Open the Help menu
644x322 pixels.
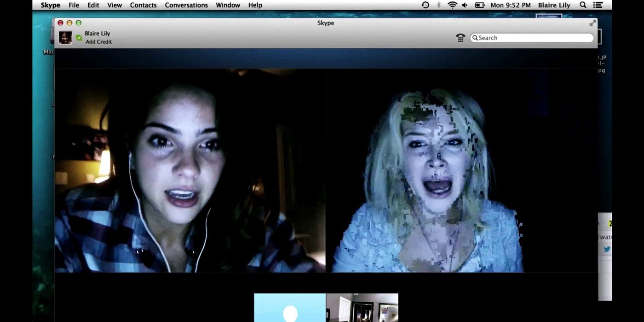click(255, 5)
